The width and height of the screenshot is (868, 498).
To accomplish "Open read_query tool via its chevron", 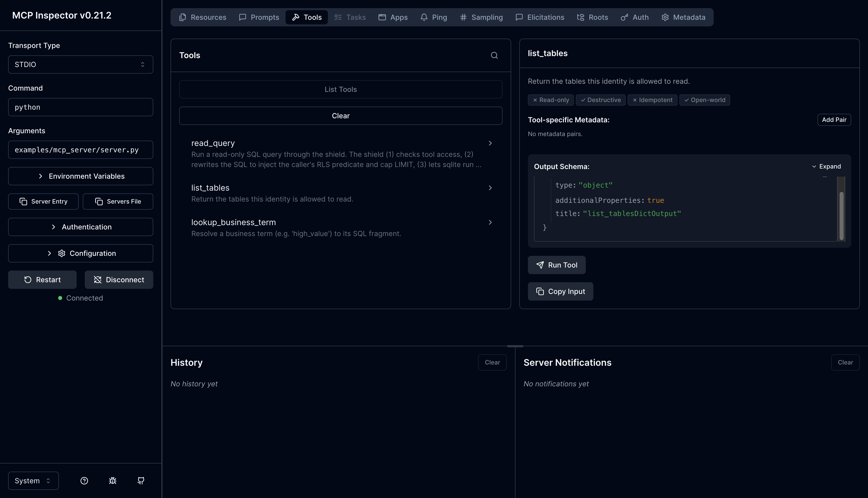I will 490,143.
